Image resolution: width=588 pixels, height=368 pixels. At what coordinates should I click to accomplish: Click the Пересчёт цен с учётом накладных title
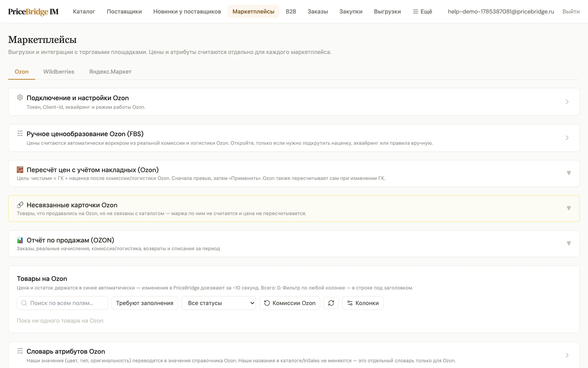92,170
